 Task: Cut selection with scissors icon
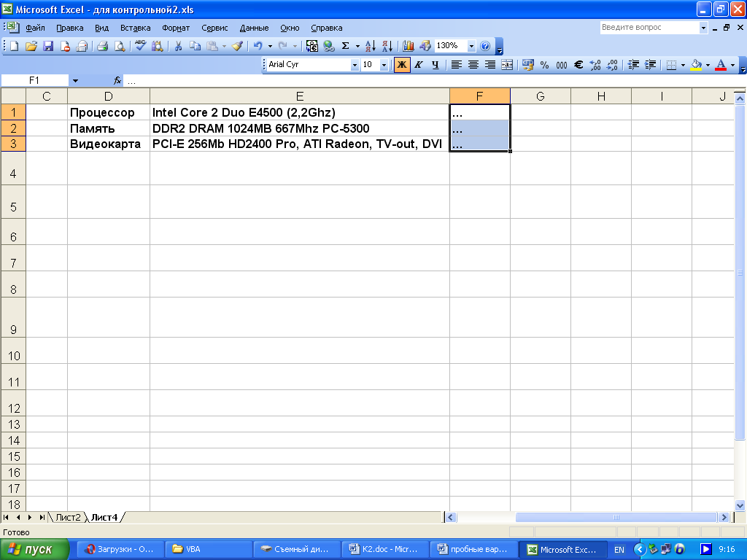click(178, 46)
